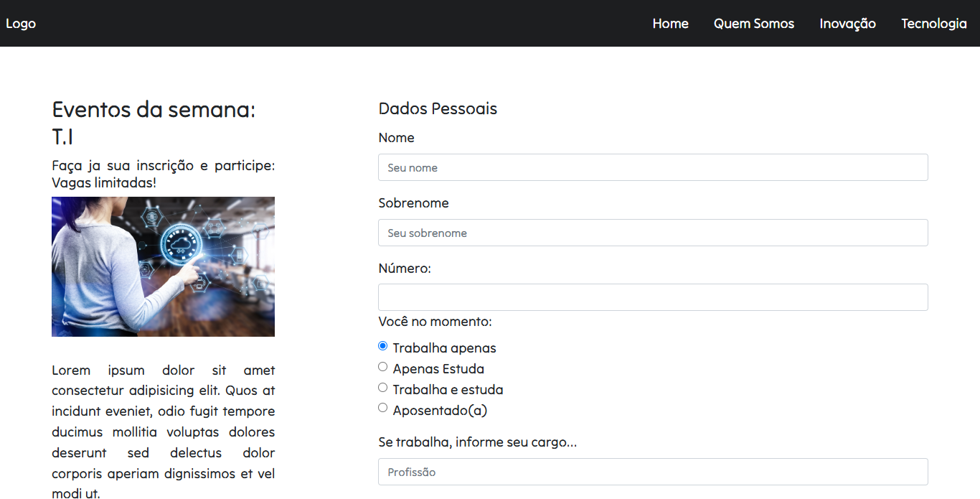Image resolution: width=980 pixels, height=499 pixels.
Task: Click the 'Dados Pessoais' heading
Action: [438, 108]
